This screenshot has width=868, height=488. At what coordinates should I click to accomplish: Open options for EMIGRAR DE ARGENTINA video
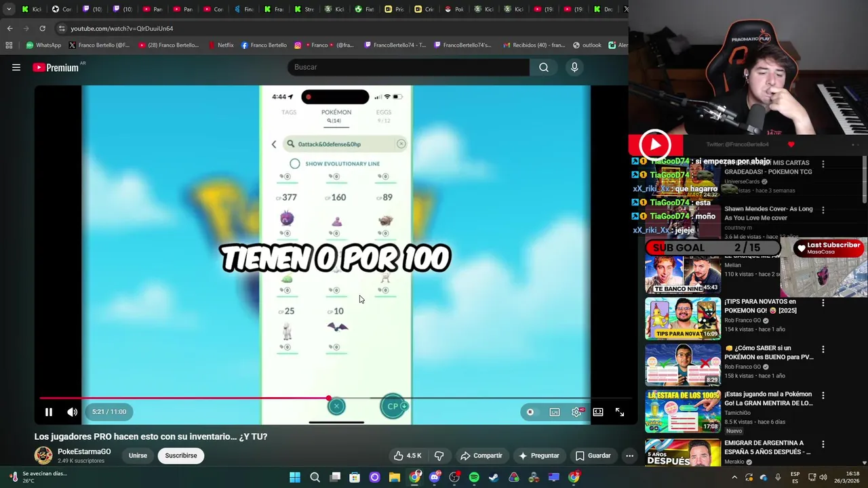[823, 445]
